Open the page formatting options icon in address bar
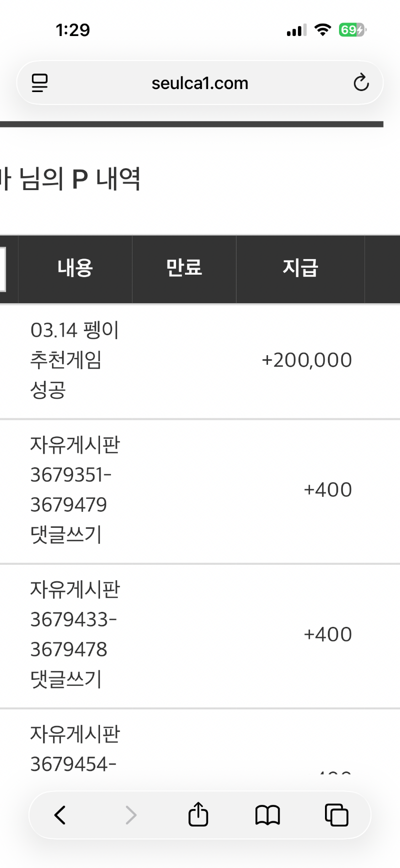The height and width of the screenshot is (868, 400). tap(40, 83)
